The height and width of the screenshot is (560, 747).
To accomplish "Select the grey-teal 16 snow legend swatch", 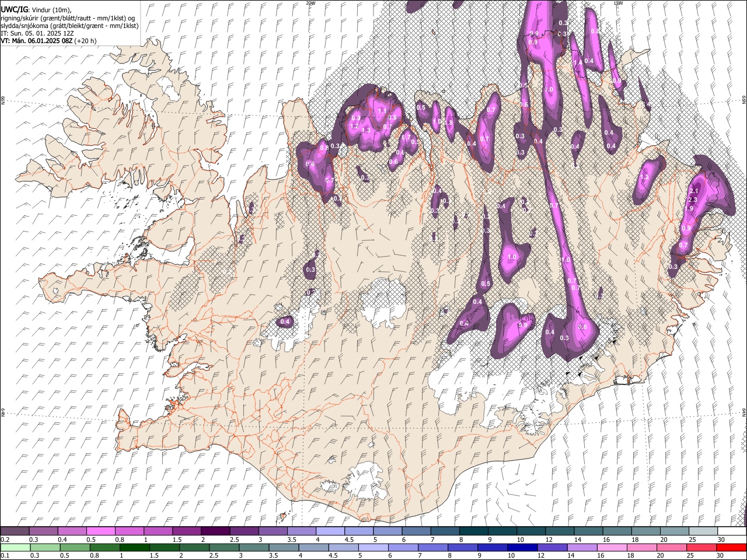I will pyautogui.click(x=617, y=531).
